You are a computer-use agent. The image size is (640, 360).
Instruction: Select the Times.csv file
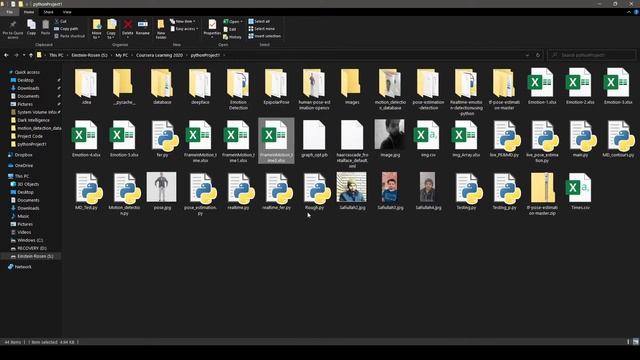point(580,191)
